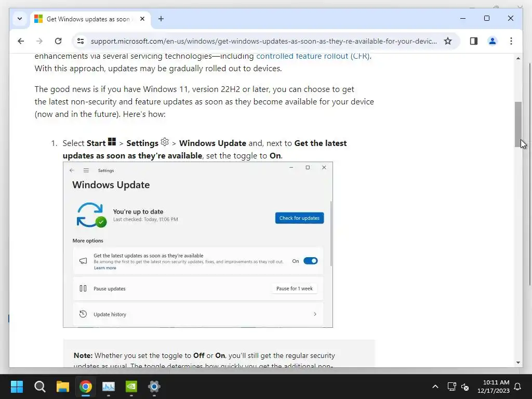Open the performance monitor taskbar app
Image resolution: width=532 pixels, height=399 pixels.
click(x=109, y=387)
